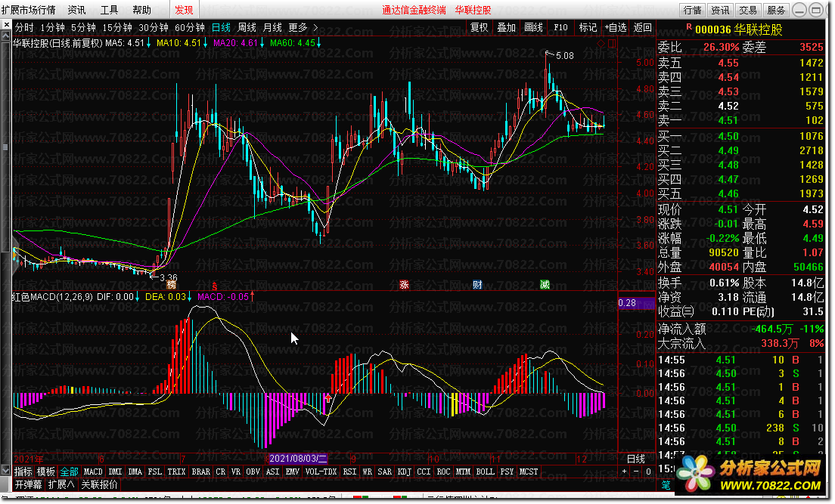The width and height of the screenshot is (835, 504).
Task: Open the 扩展市场行情 menu
Action: click(x=28, y=10)
